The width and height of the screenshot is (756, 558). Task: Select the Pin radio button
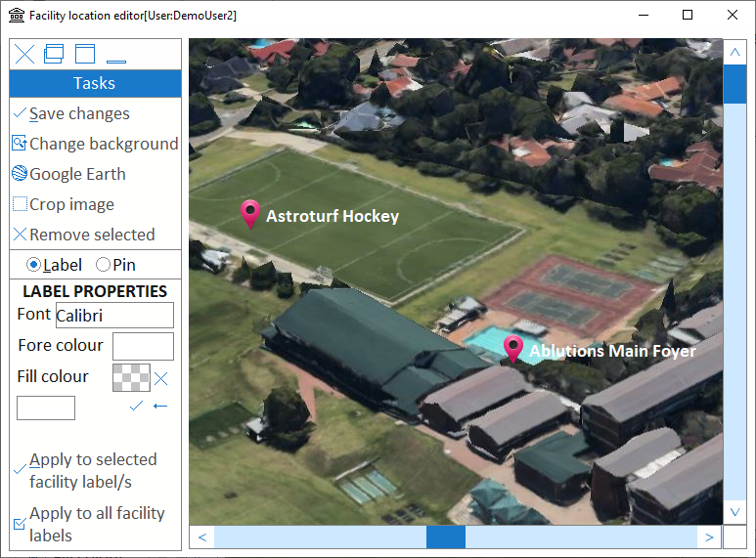coord(103,265)
